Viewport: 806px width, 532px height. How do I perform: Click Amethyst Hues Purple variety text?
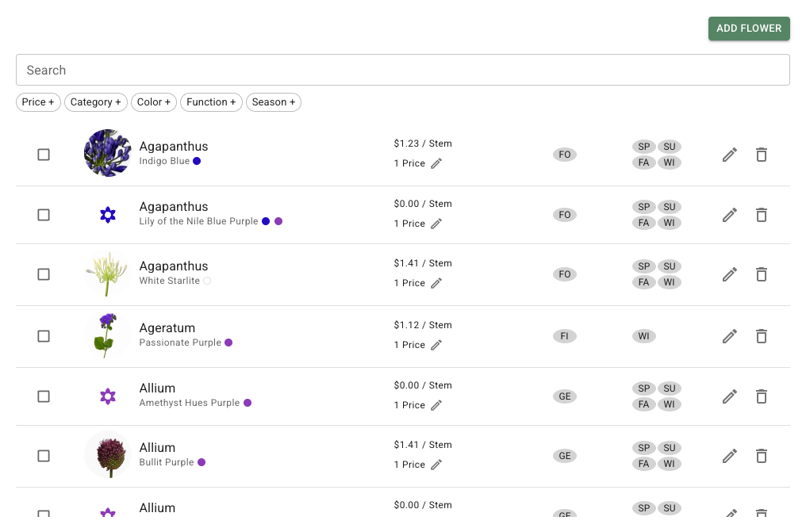point(189,403)
